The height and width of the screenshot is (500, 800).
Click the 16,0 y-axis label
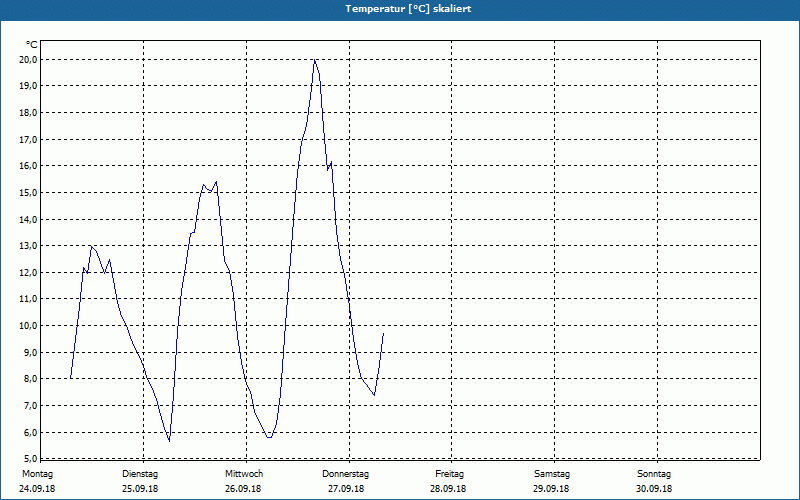pos(29,166)
